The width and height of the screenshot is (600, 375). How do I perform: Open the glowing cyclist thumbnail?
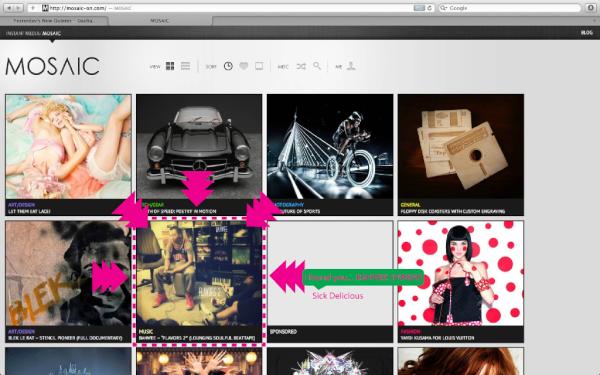coord(330,147)
